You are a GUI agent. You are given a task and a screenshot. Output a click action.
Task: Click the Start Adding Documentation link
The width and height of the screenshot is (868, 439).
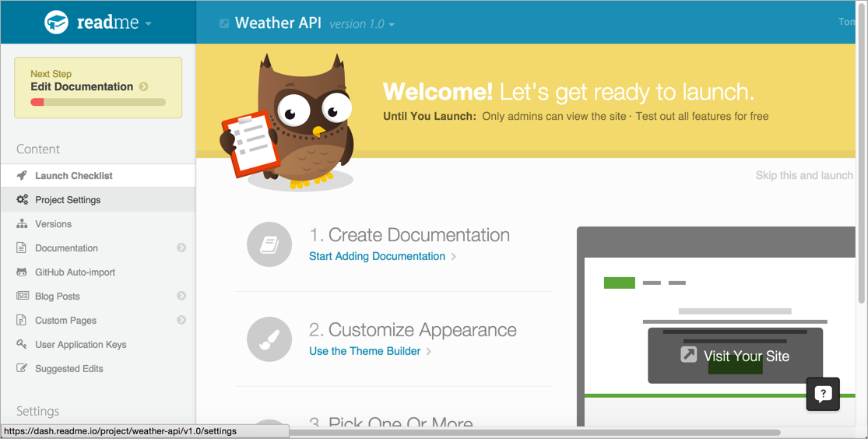tap(377, 256)
